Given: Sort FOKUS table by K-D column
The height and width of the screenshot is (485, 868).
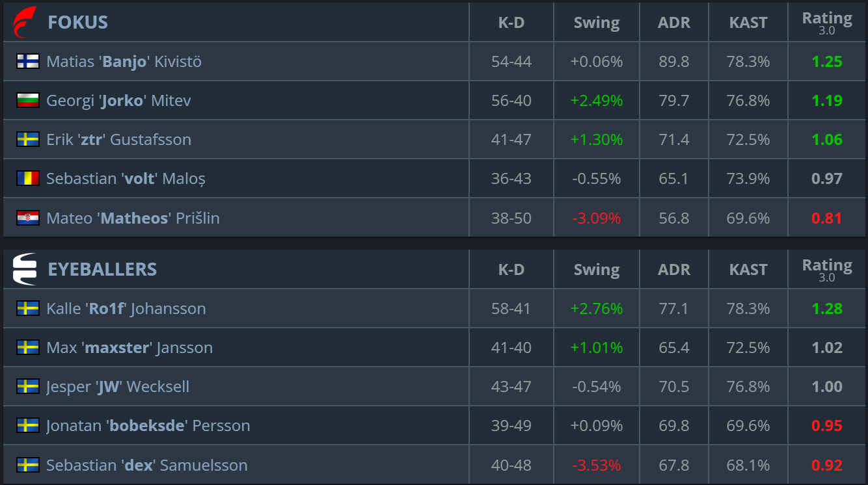Looking at the screenshot, I should pos(511,23).
